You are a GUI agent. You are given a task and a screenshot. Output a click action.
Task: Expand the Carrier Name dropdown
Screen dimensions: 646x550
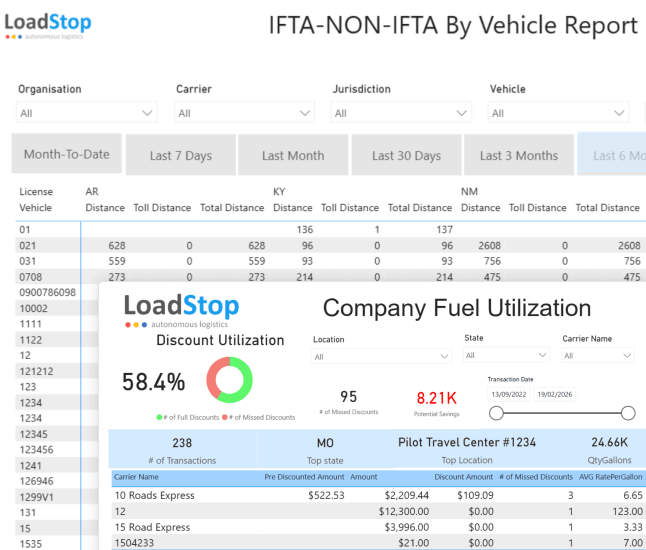coord(598,356)
